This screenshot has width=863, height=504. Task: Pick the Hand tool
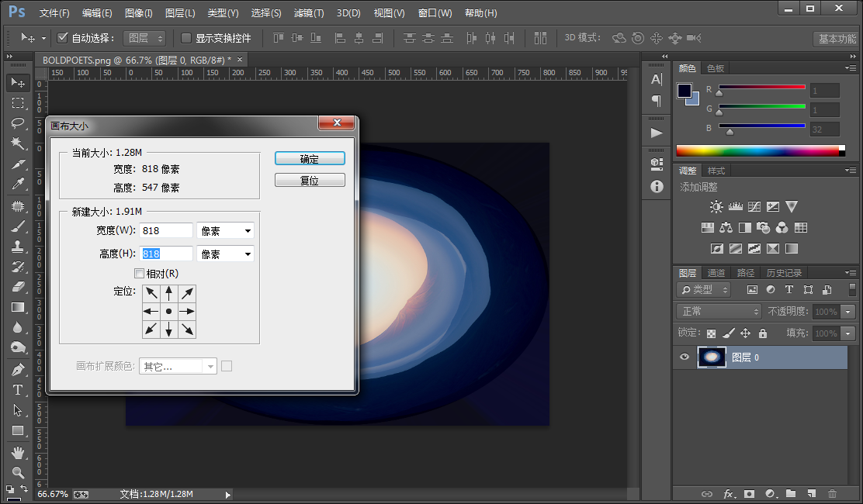18,452
